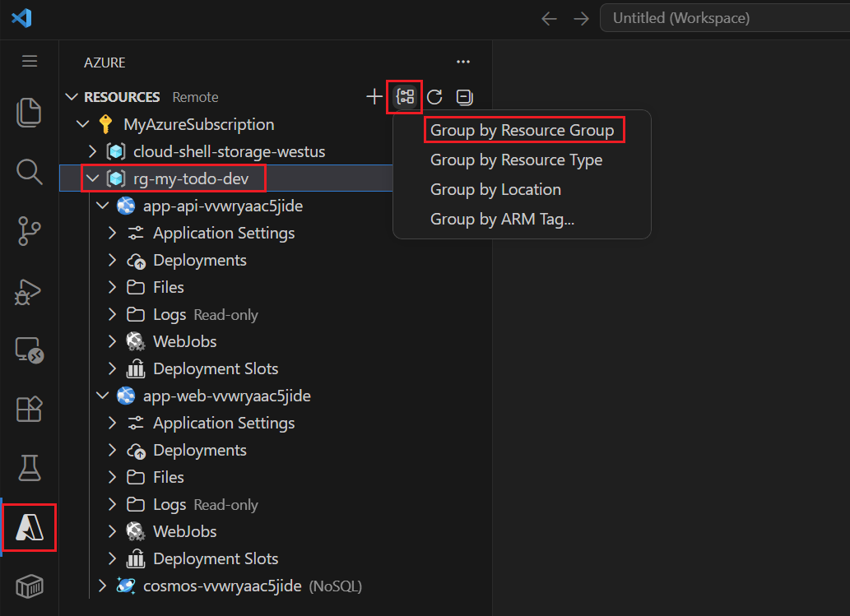The image size is (850, 616).
Task: Click the Create Resource plus icon
Action: (x=374, y=96)
